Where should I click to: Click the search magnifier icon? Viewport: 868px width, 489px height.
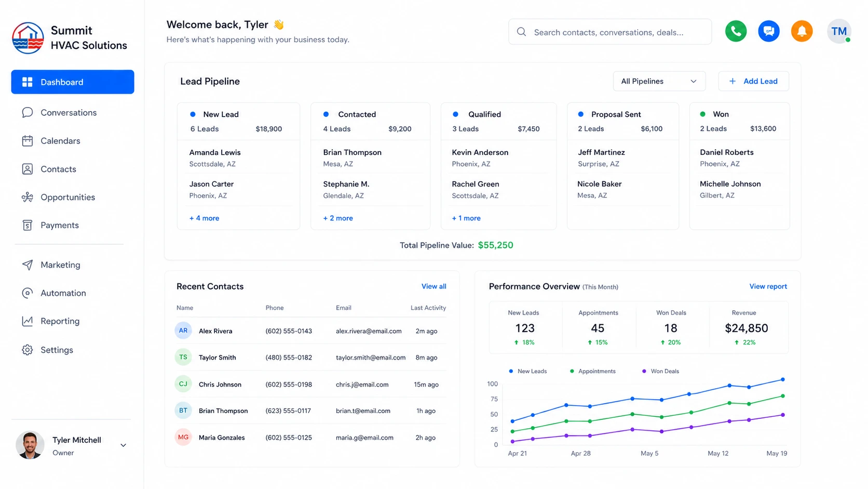point(521,32)
